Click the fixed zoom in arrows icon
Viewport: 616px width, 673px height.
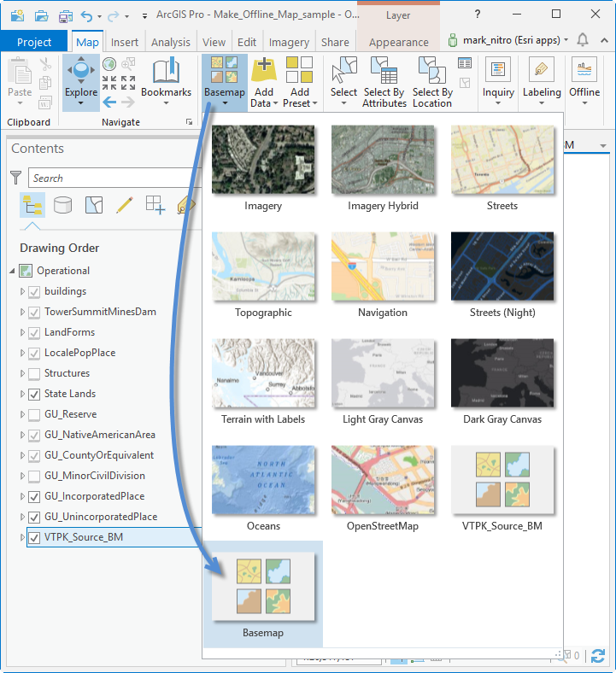109,83
